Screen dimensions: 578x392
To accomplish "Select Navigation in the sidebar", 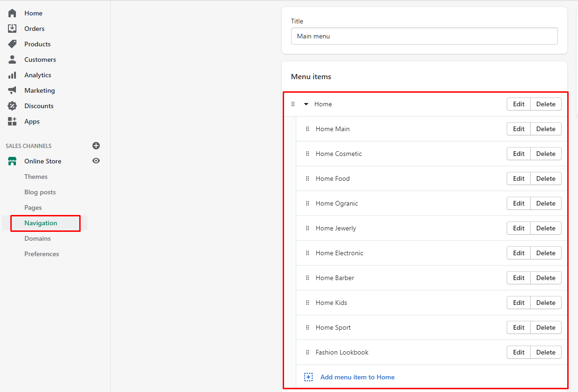I will [x=41, y=223].
